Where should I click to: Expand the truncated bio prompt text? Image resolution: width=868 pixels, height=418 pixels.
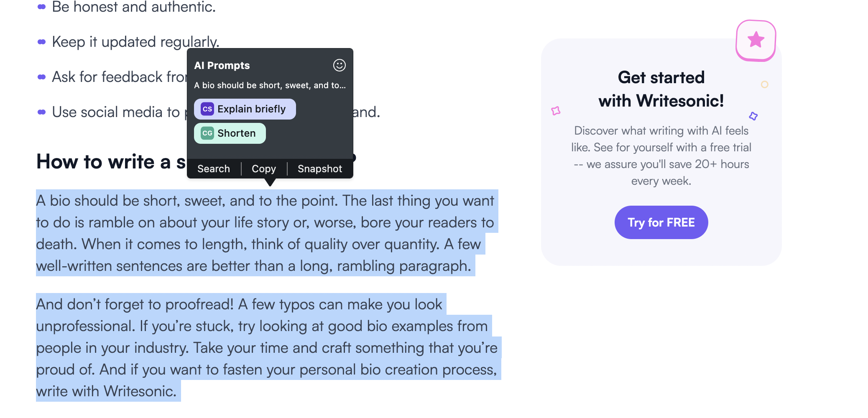[270, 85]
